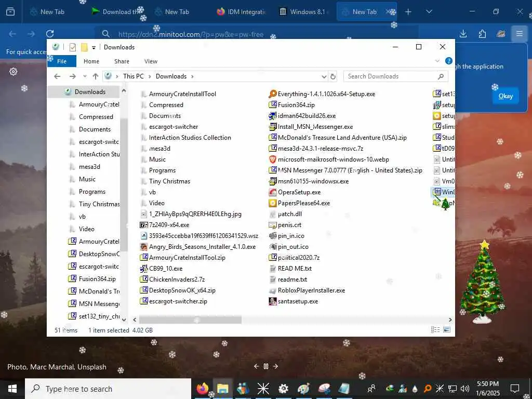The height and width of the screenshot is (399, 532).
Task: Open Explorer help question mark icon
Action: 448,61
